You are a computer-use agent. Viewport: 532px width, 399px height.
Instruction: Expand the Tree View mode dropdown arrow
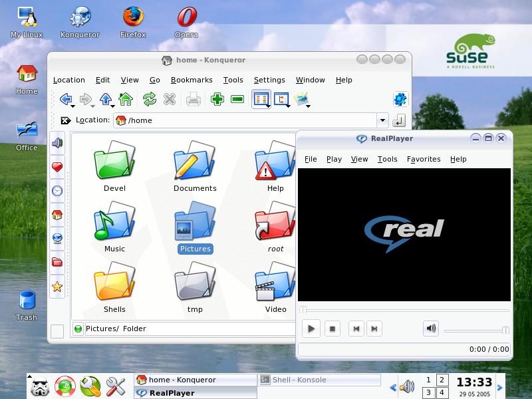(289, 106)
